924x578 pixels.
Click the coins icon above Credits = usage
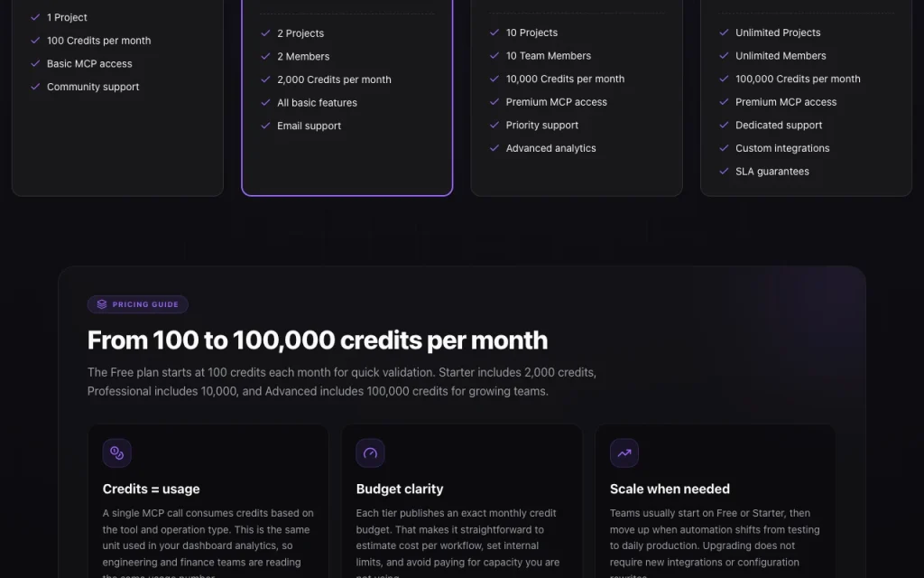pos(116,453)
